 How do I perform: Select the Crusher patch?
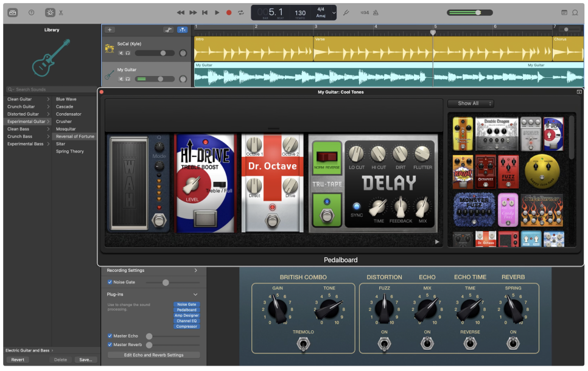pos(64,122)
